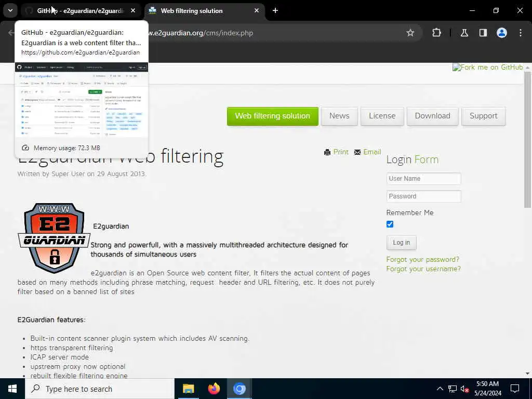Uncheck the Remember Me checkbox
Screen dimensions: 532x399
click(x=390, y=224)
